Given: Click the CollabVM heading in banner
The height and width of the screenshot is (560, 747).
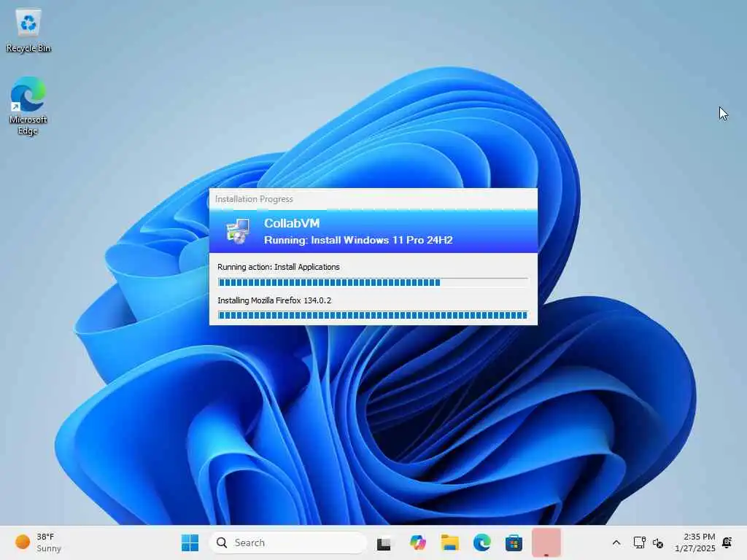Looking at the screenshot, I should 292,223.
